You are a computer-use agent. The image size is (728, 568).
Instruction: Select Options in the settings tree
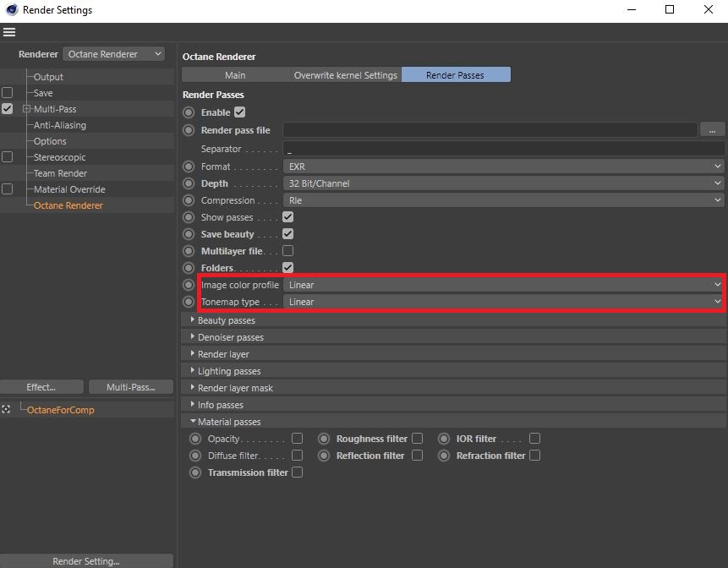(50, 141)
